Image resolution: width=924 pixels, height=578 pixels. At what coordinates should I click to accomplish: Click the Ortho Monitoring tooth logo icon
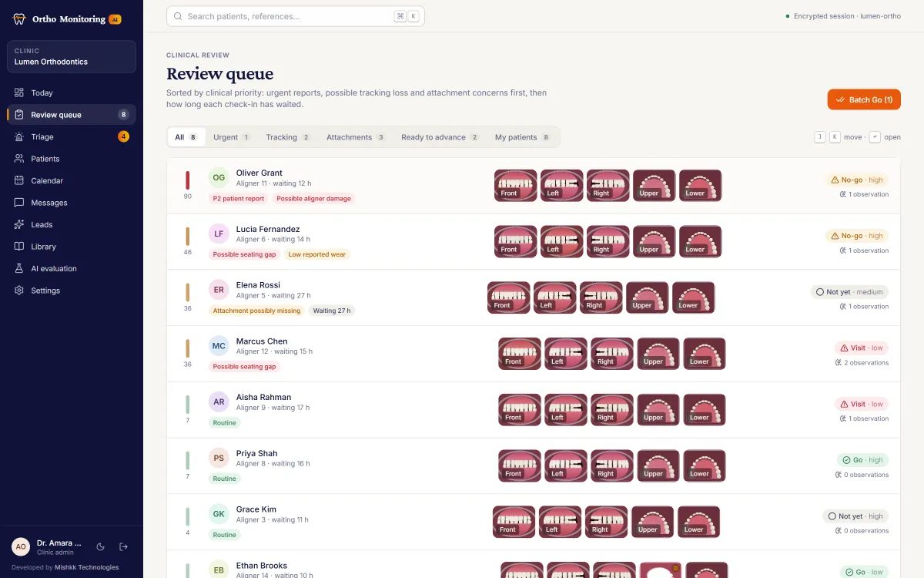tap(20, 19)
